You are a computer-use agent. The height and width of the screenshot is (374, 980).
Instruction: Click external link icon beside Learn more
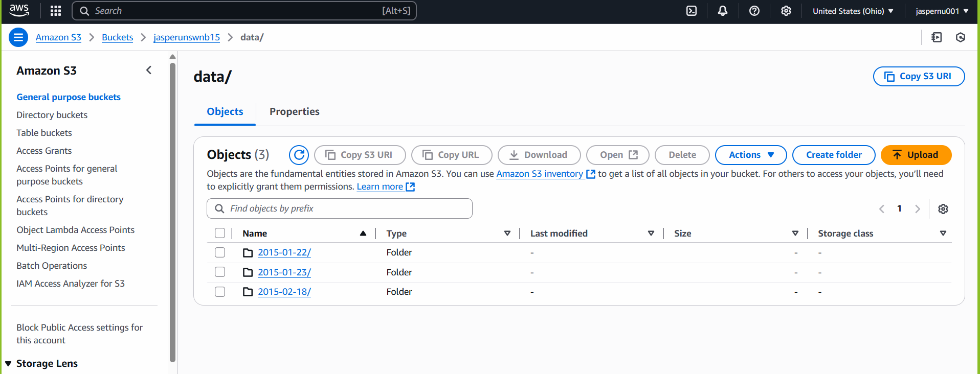pyautogui.click(x=410, y=187)
